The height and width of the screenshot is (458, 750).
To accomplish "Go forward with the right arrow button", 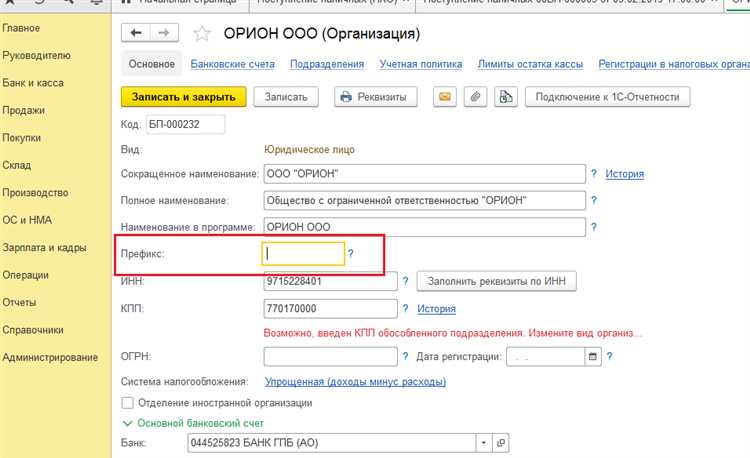I will point(164,33).
